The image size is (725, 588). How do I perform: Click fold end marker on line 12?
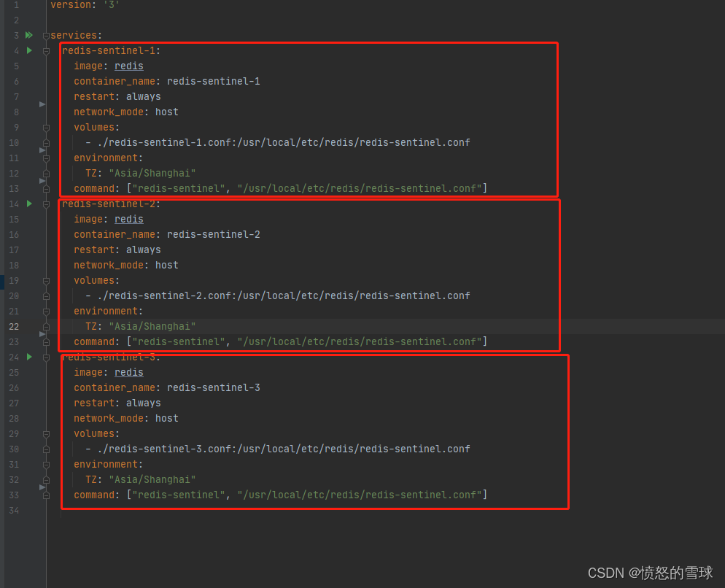coord(46,174)
